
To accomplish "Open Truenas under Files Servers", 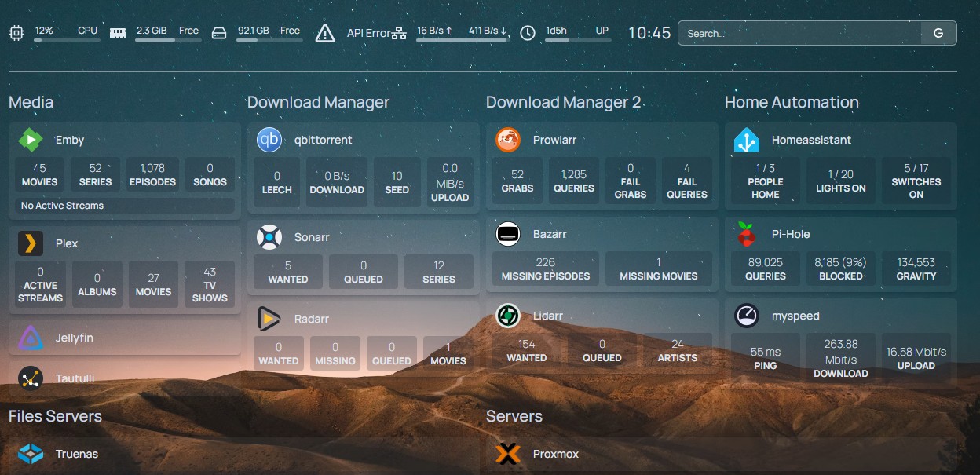I will tap(76, 454).
